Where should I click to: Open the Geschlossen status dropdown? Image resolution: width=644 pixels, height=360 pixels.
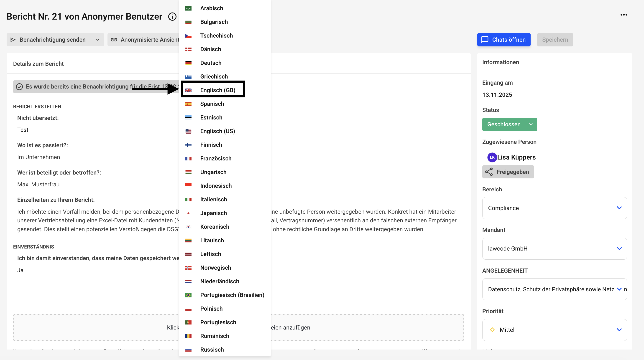coord(509,124)
